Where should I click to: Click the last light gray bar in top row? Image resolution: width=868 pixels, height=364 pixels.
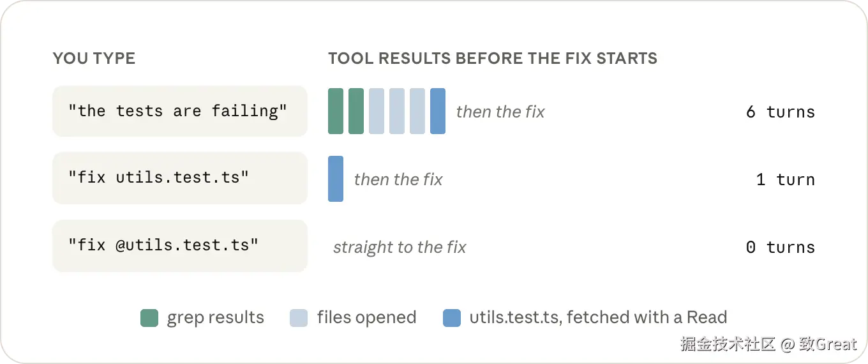pos(417,111)
